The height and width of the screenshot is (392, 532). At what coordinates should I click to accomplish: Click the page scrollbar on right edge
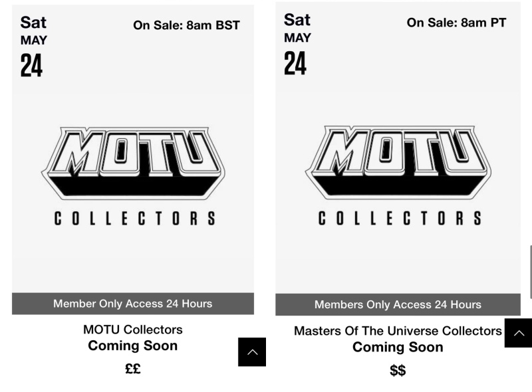point(530,272)
